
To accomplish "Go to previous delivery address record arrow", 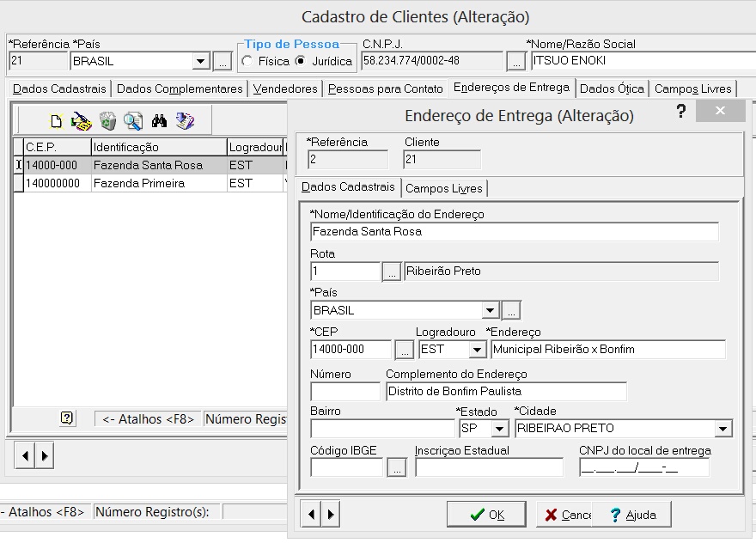I will click(311, 514).
